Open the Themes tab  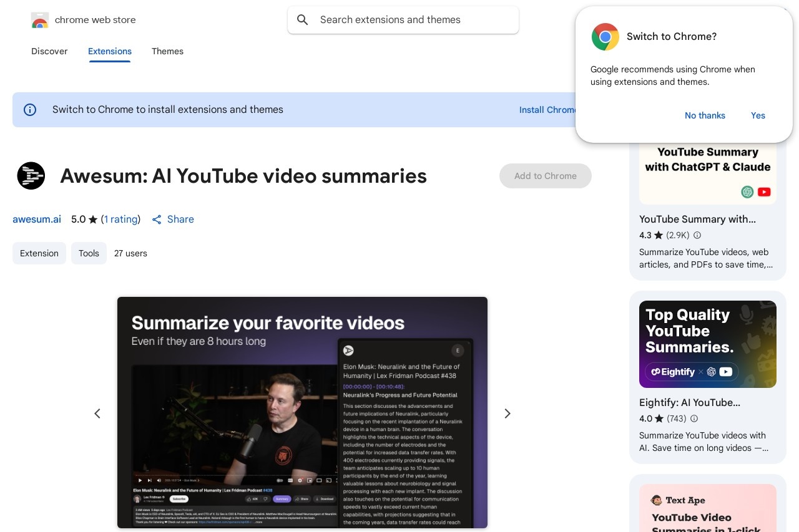click(x=167, y=51)
